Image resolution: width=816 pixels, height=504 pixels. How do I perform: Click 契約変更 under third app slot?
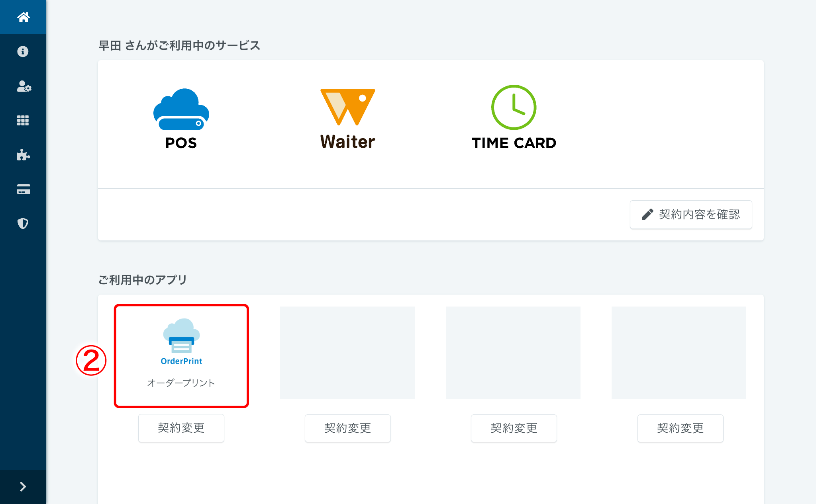coord(514,428)
